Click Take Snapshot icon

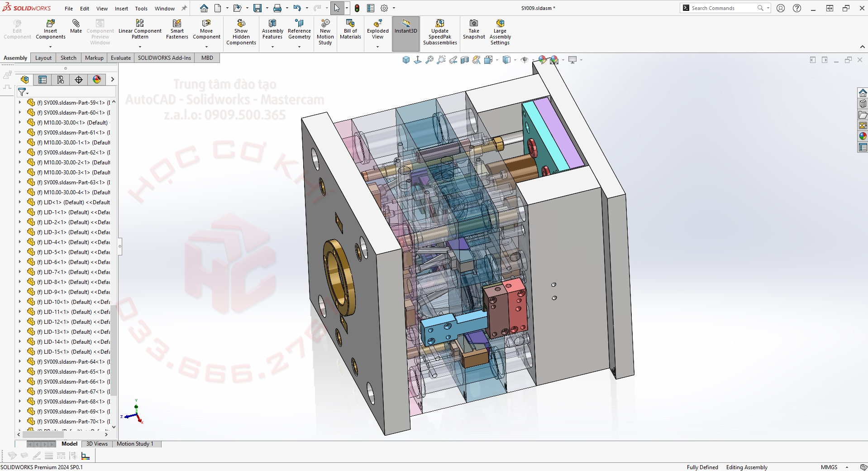[x=474, y=29]
